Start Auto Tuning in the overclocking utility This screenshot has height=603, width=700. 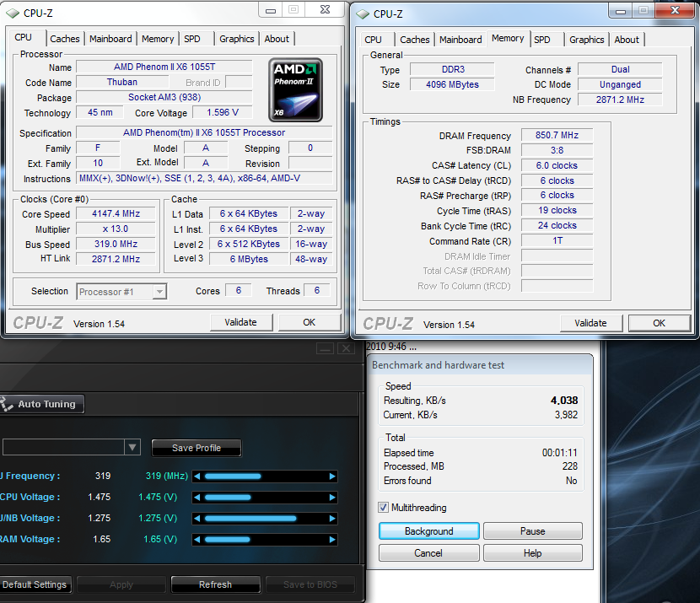coord(41,404)
